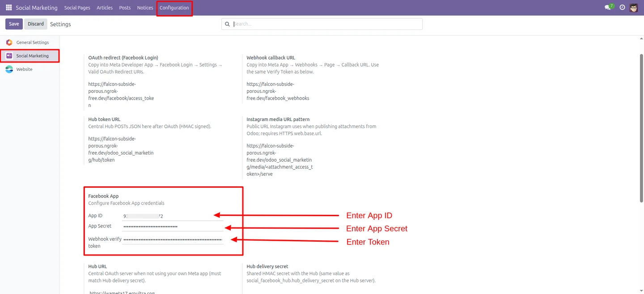
Task: Open the activities clock icon
Action: click(x=622, y=8)
